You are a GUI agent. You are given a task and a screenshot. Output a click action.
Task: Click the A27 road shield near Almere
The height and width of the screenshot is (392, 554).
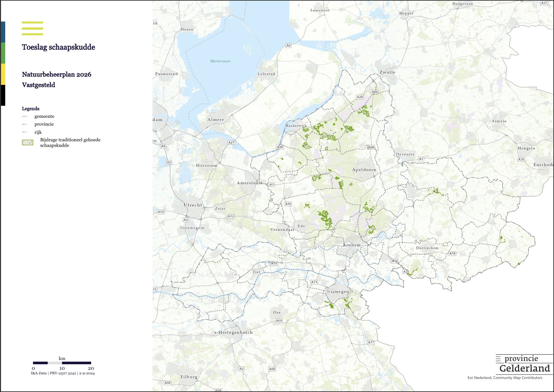(231, 142)
